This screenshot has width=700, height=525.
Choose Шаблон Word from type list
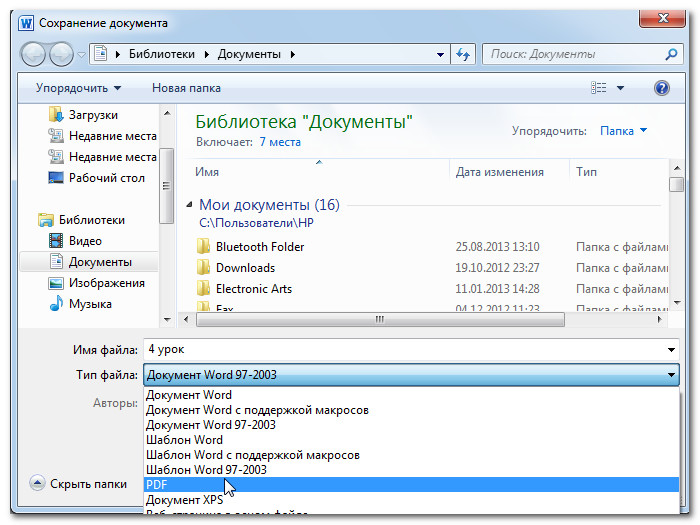(x=411, y=440)
